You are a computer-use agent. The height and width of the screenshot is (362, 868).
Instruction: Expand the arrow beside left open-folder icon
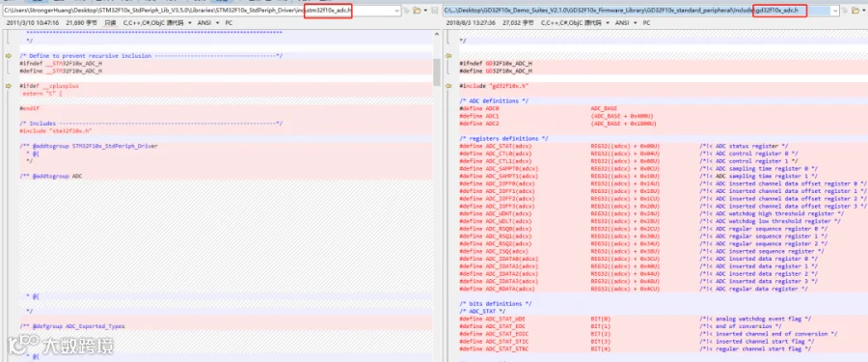[x=425, y=11]
